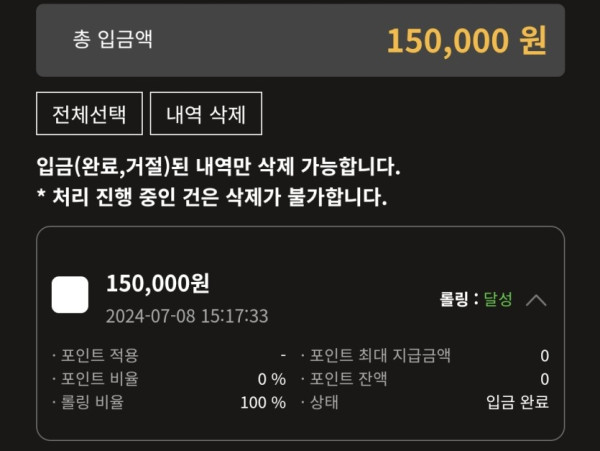This screenshot has width=600, height=451.
Task: Click the 처리 진행 중인 건은 warning line
Action: [x=212, y=197]
